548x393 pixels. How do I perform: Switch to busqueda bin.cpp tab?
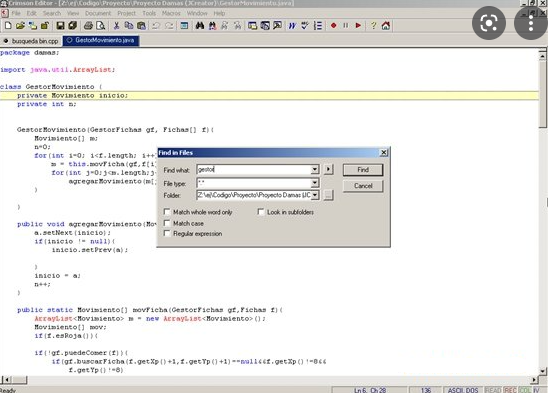tap(31, 41)
